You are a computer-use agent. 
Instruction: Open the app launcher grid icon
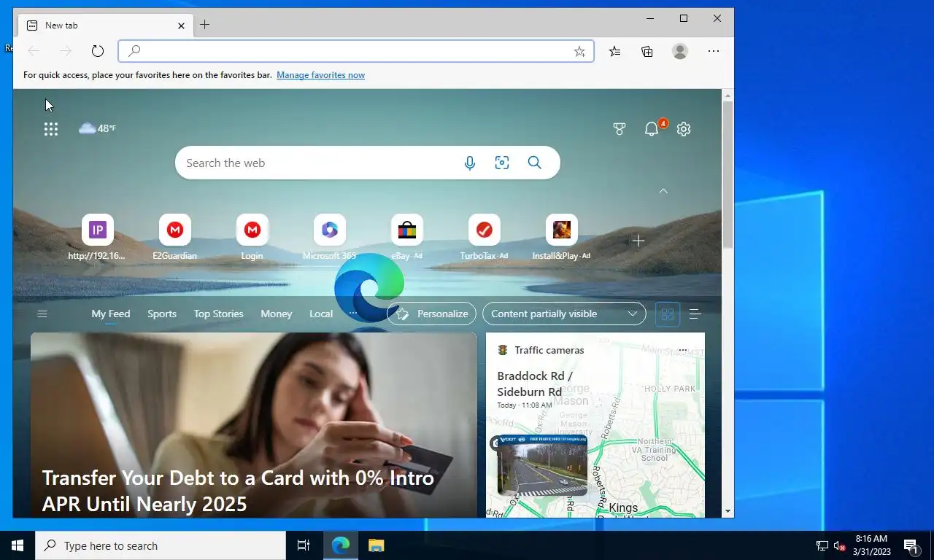click(50, 129)
